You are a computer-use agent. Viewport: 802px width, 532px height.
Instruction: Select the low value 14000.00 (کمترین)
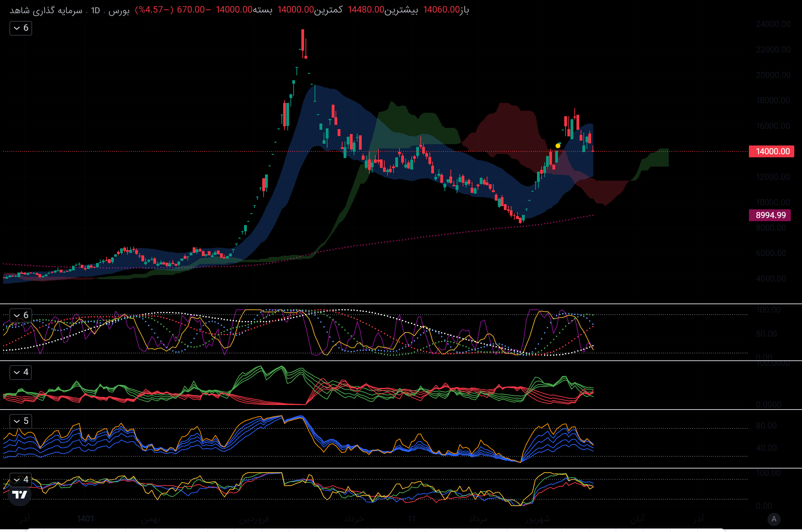tap(296, 10)
